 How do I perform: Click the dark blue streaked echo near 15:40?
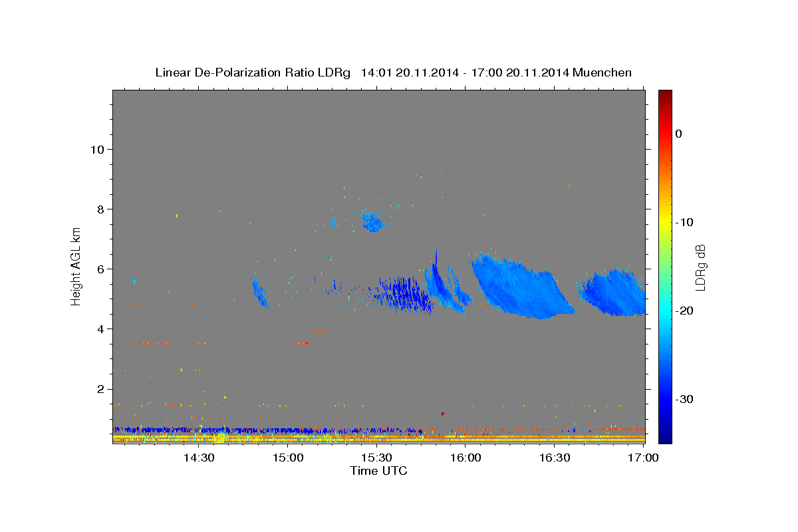[404, 295]
